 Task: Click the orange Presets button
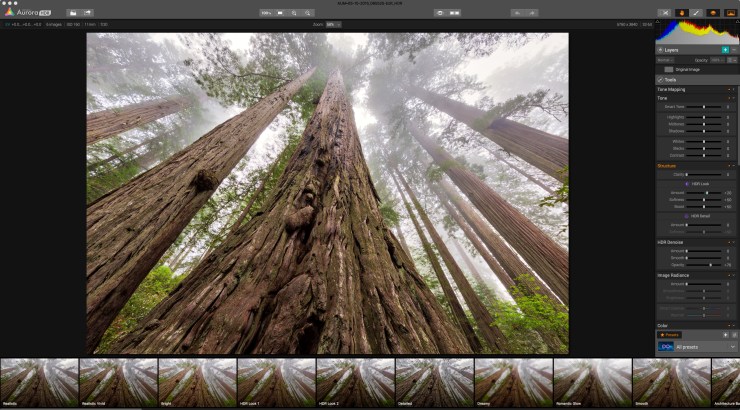670,335
